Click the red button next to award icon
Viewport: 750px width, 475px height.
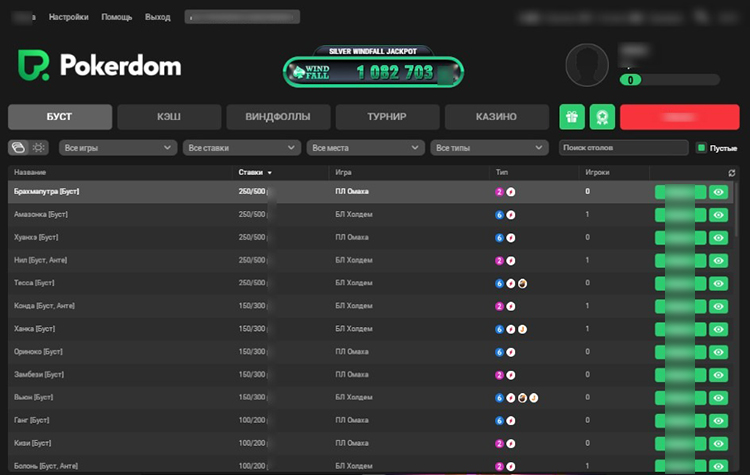click(679, 117)
